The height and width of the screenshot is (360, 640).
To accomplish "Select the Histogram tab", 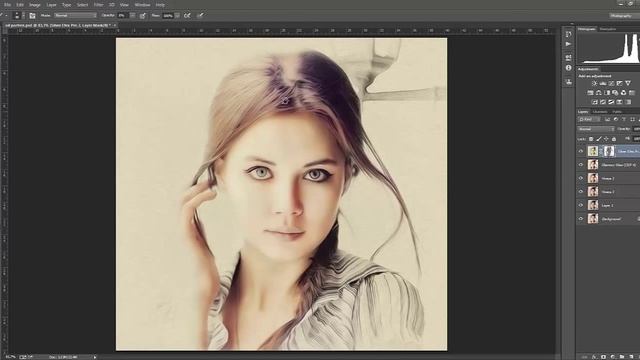I will coord(587,29).
